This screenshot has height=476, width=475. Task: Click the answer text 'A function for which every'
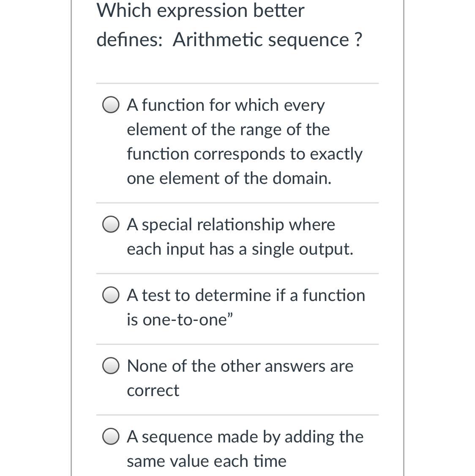(x=226, y=105)
